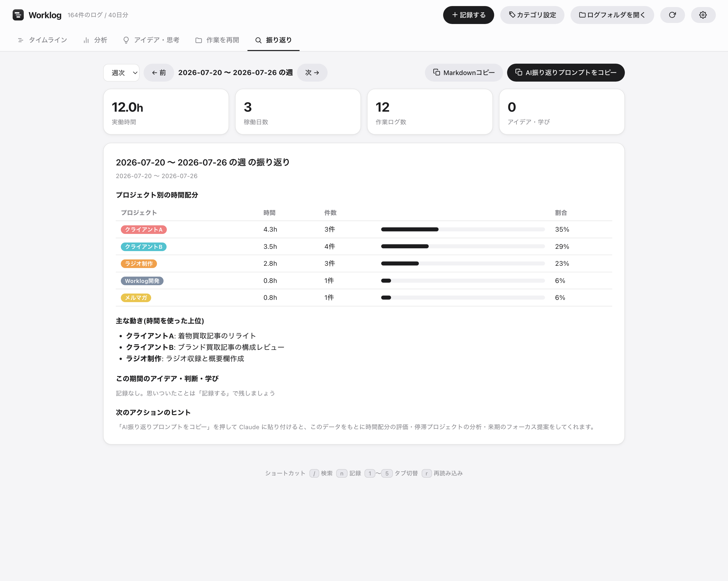Viewport: 728px width, 581px height.
Task: Click the クライアントA project tag
Action: tap(144, 229)
